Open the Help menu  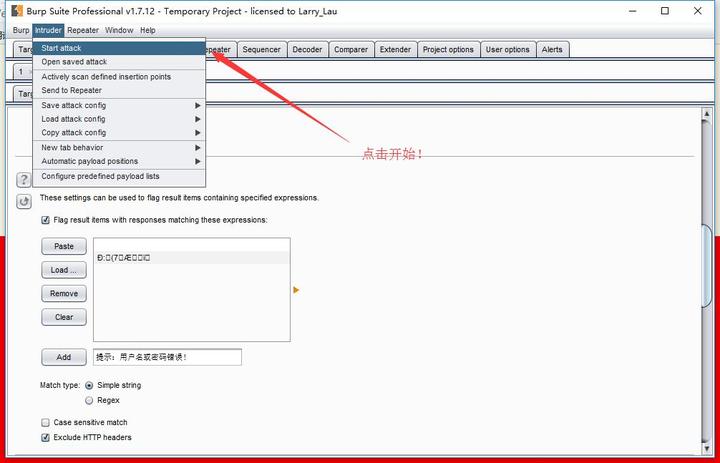point(148,30)
